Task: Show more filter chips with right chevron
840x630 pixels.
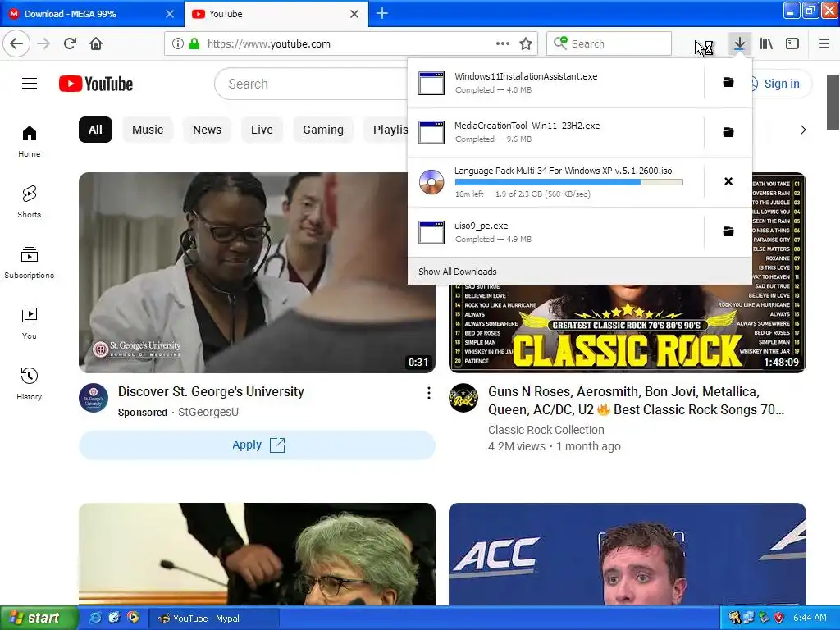Action: pos(802,130)
